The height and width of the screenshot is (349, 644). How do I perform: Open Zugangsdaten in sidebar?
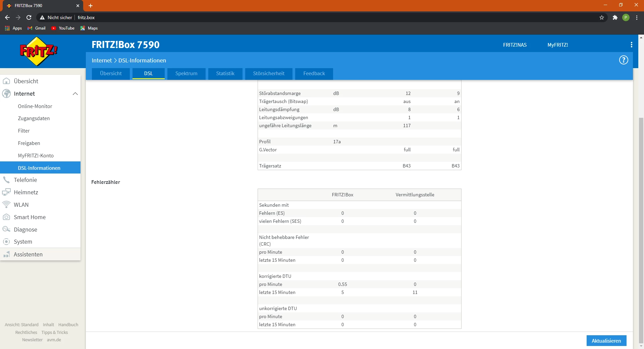coord(34,118)
